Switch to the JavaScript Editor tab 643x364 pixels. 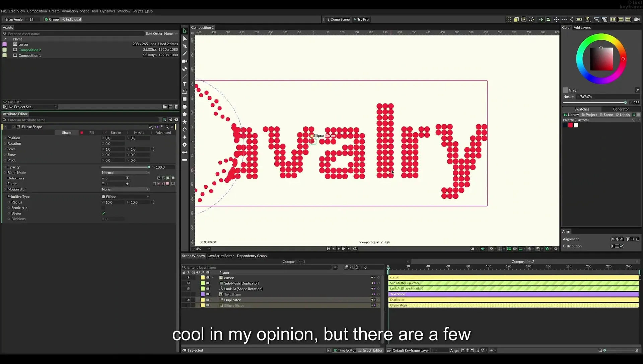(x=221, y=256)
